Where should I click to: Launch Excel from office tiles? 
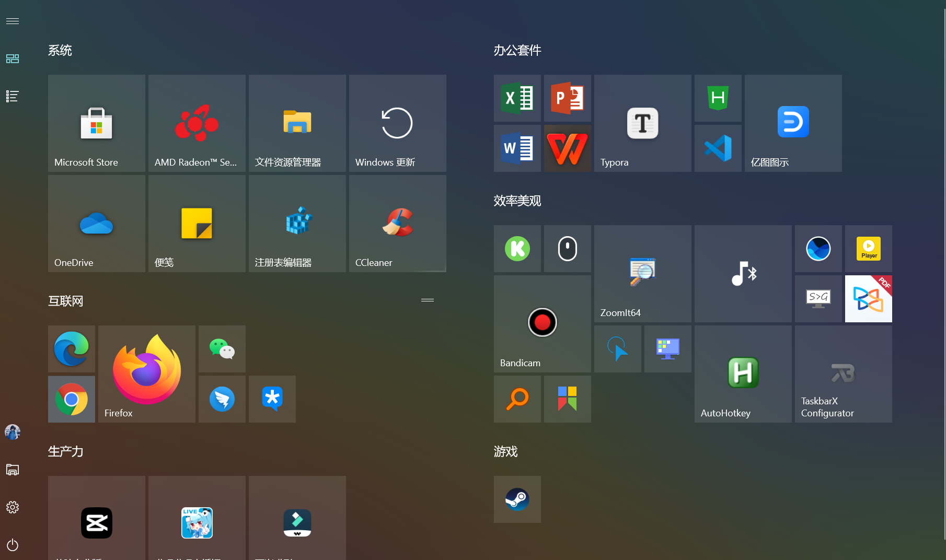pos(517,98)
